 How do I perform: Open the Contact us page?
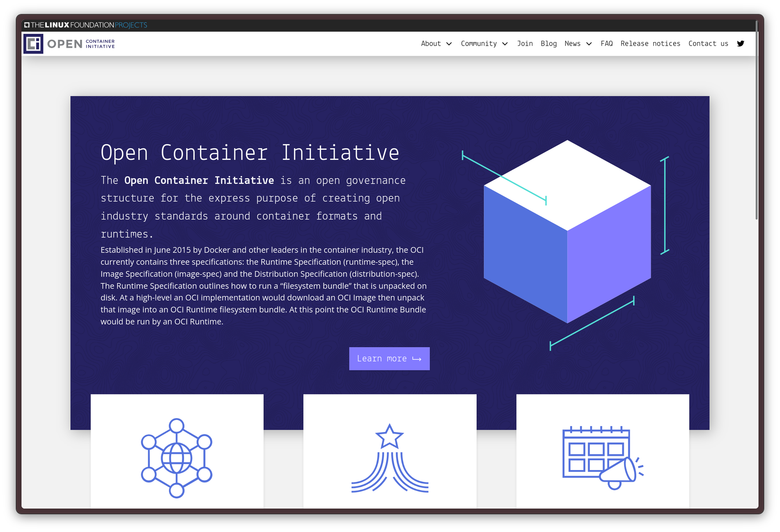point(708,44)
